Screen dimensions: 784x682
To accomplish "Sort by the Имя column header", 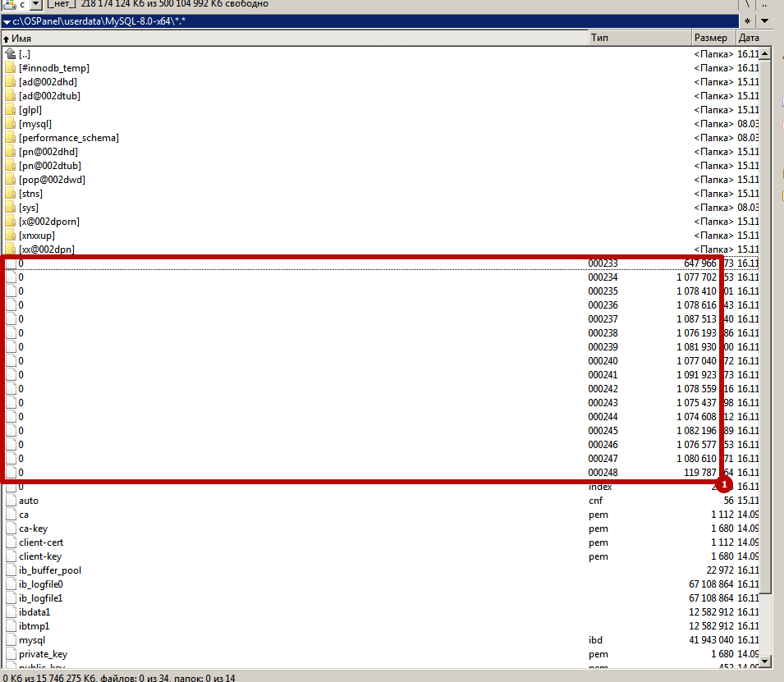I will (295, 38).
